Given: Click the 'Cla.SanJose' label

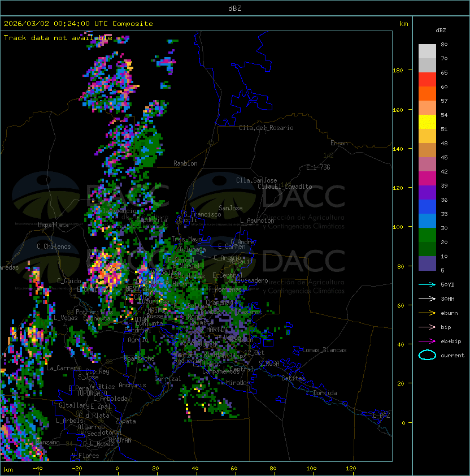Looking at the screenshot, I should click(256, 180).
